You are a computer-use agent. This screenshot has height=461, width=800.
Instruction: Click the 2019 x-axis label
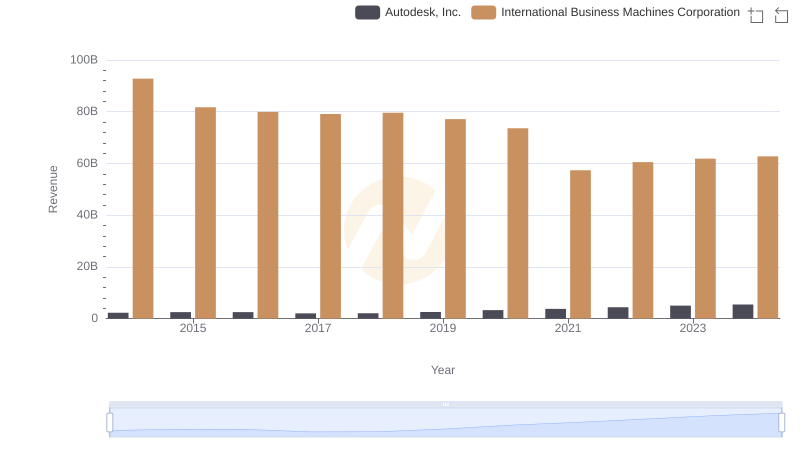coord(443,328)
